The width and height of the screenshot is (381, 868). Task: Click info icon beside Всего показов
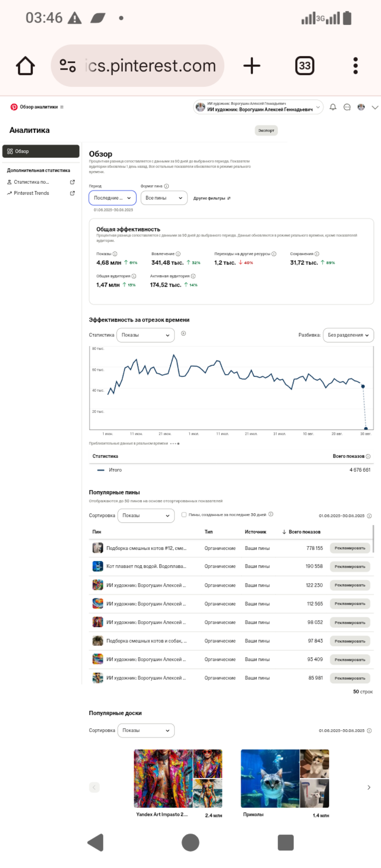click(x=368, y=456)
